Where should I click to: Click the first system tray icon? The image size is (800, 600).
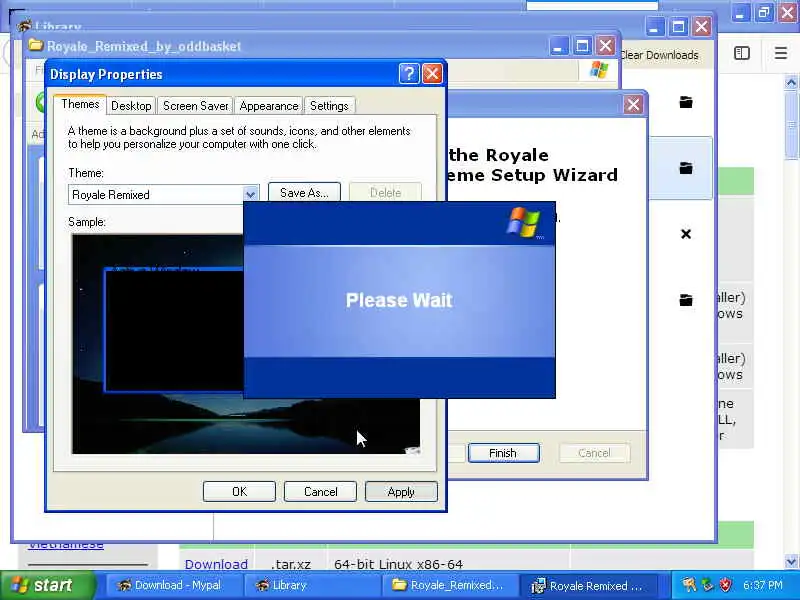(689, 585)
